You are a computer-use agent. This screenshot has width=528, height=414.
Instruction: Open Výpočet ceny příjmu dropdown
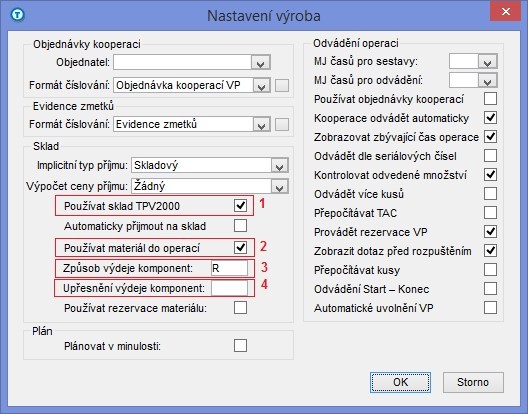(x=279, y=186)
